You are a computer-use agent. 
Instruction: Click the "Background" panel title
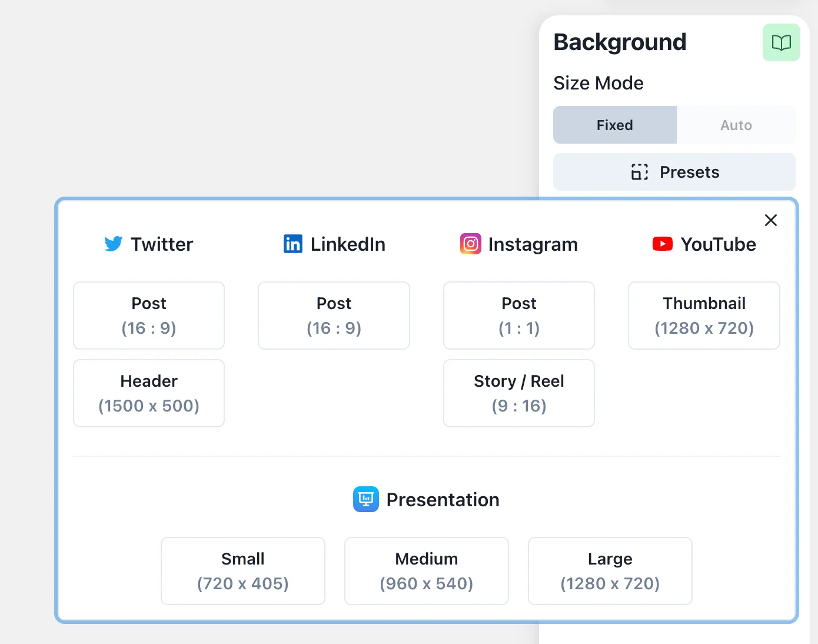click(x=620, y=42)
